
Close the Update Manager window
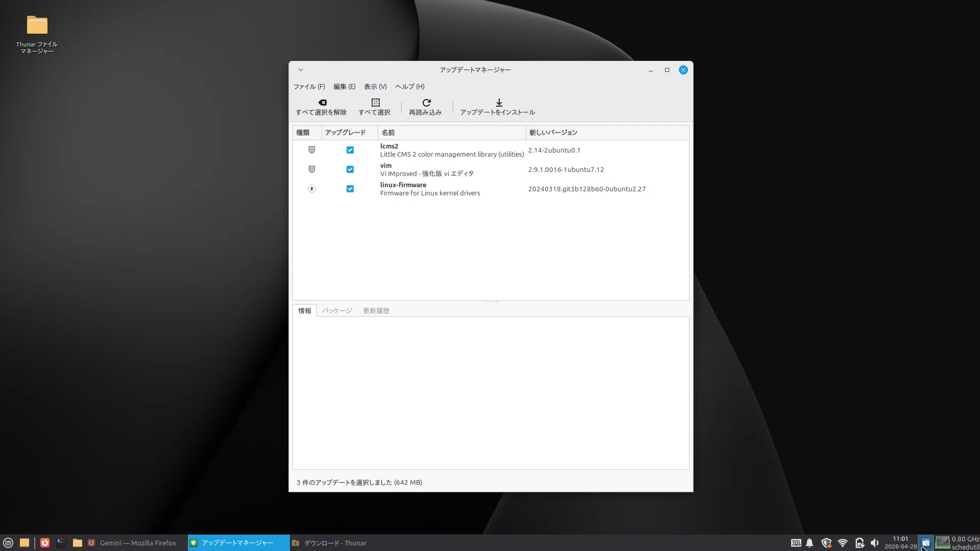683,70
